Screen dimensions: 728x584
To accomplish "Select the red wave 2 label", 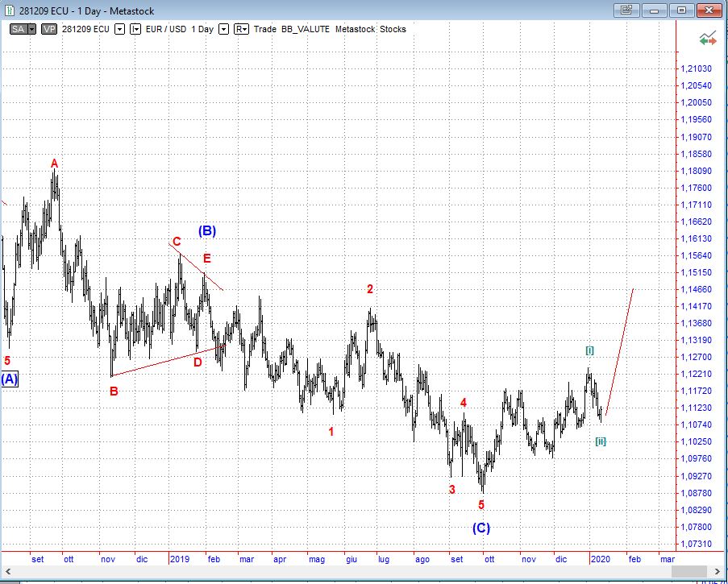I will click(x=370, y=289).
